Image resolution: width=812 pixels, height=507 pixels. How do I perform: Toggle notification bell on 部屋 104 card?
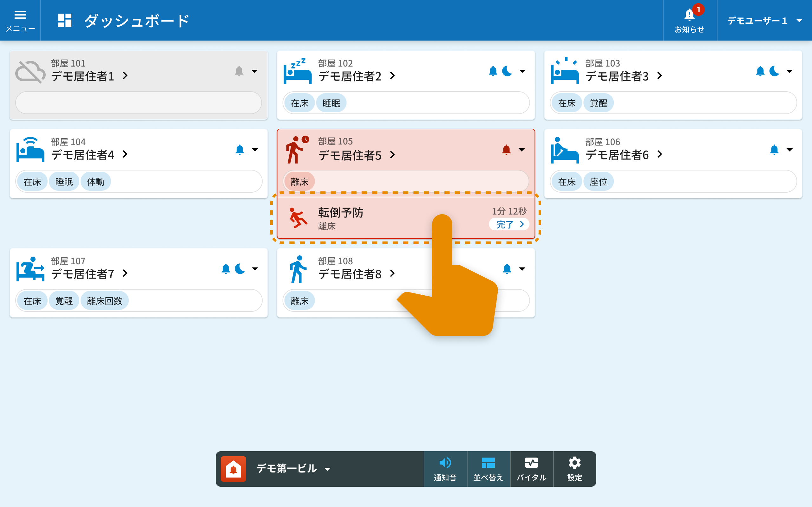point(239,150)
